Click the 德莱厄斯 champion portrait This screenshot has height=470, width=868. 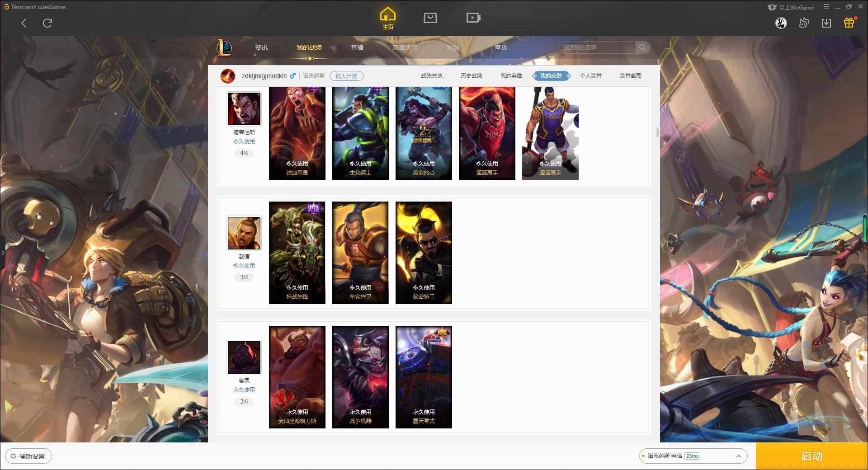pos(244,109)
